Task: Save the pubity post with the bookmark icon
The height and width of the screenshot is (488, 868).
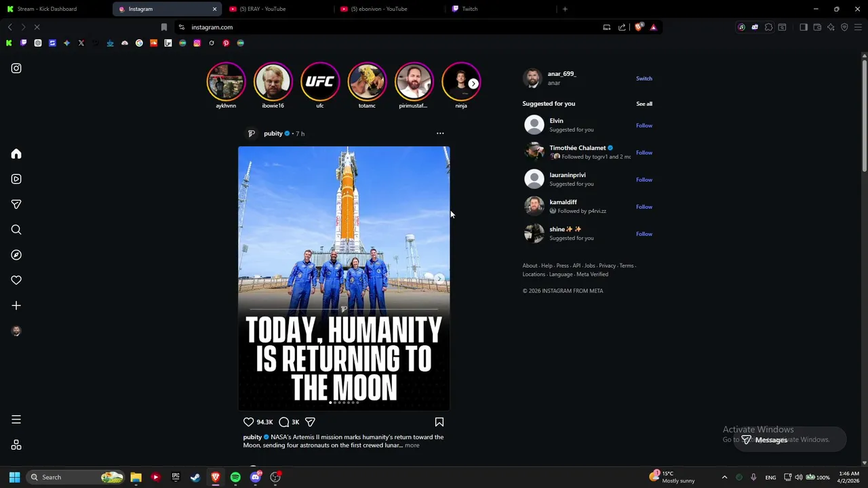Action: click(x=439, y=422)
